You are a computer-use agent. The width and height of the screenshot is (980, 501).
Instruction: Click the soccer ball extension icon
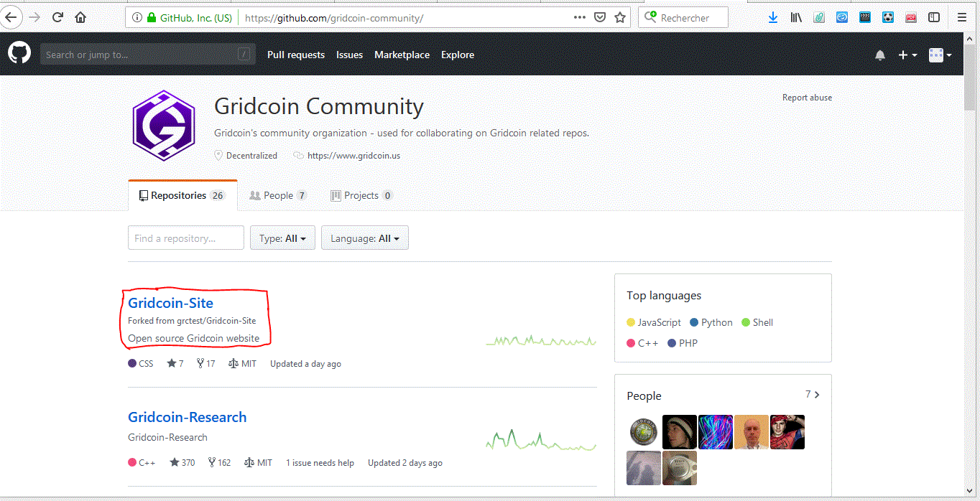(x=888, y=18)
